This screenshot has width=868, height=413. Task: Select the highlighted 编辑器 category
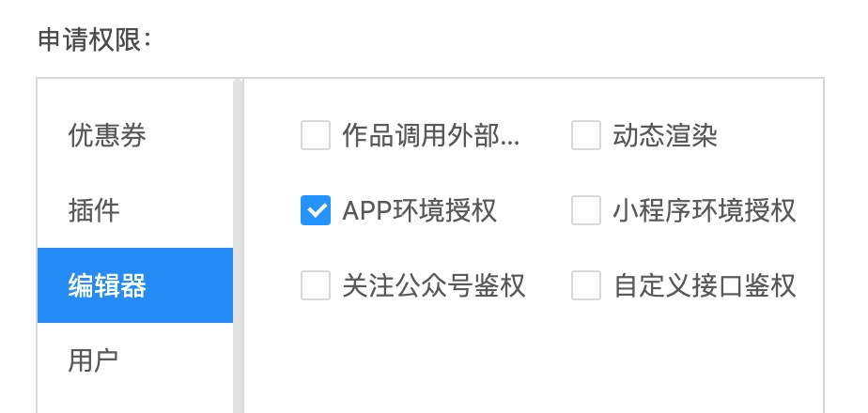click(x=135, y=285)
